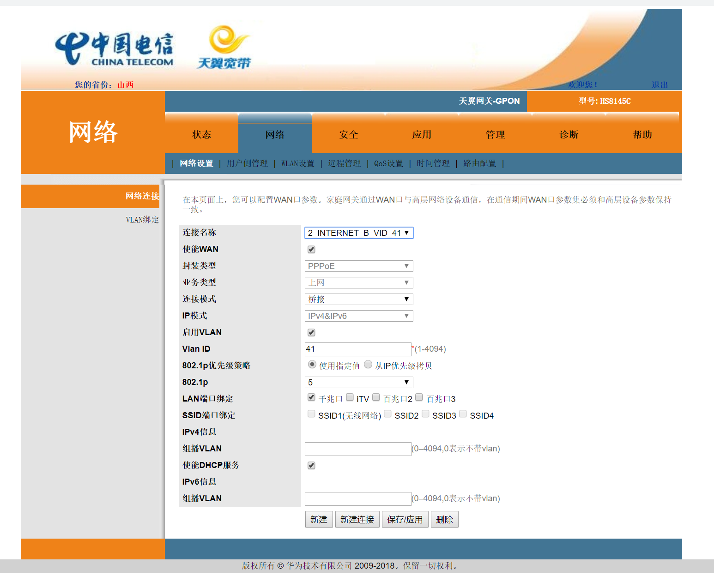This screenshot has height=588, width=714.
Task: Click the IPv6信息 heading
Action: click(199, 482)
